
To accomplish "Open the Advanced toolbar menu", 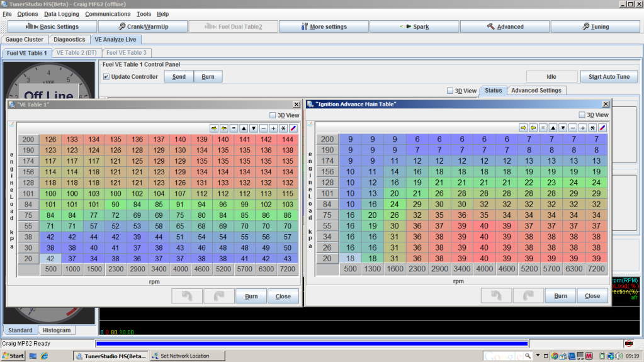I will [x=505, y=26].
